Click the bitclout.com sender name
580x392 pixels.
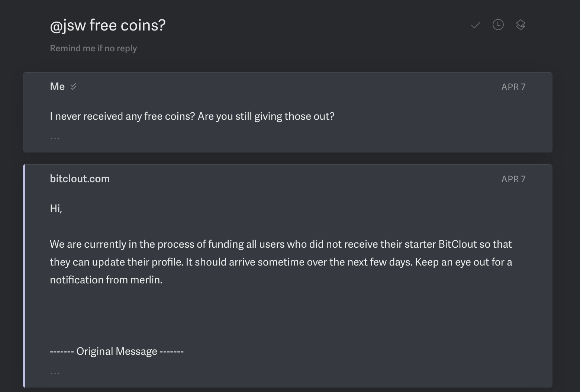pos(80,179)
